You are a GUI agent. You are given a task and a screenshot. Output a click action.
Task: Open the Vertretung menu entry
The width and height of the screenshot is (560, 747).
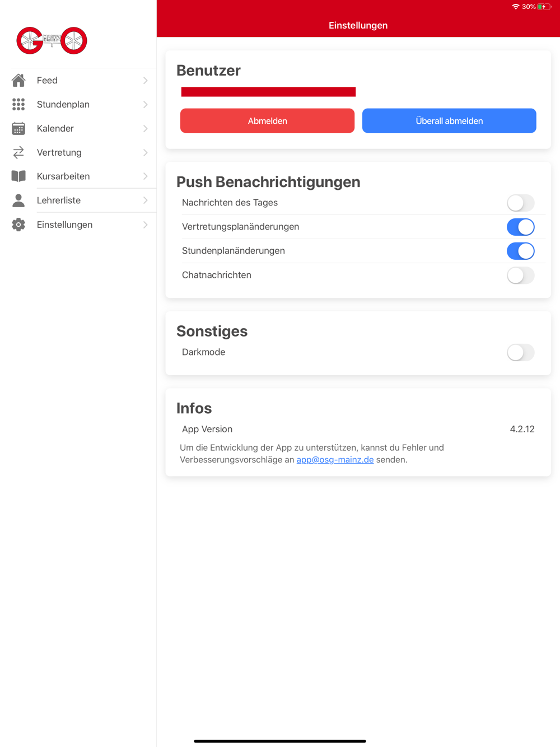click(78, 152)
